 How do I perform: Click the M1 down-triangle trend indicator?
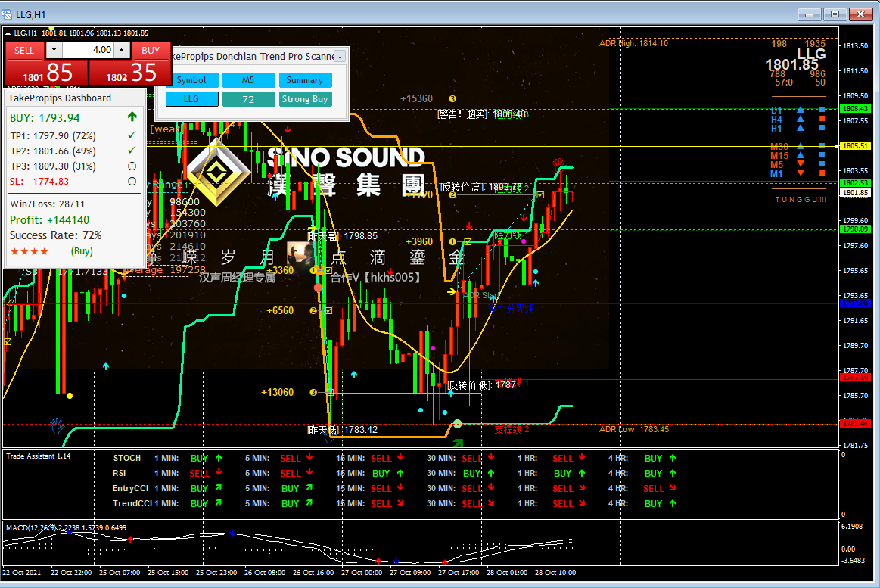tap(801, 173)
